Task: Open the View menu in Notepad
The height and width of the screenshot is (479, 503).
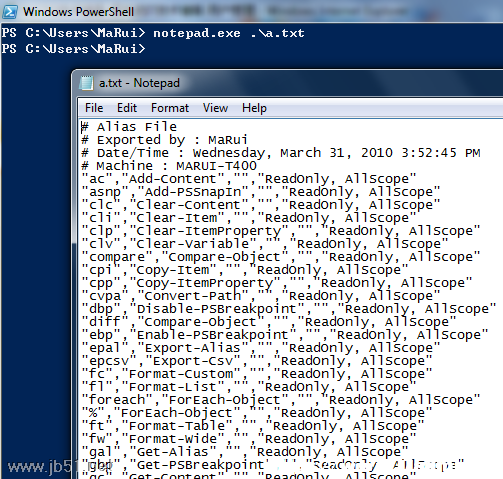Action: point(215,108)
